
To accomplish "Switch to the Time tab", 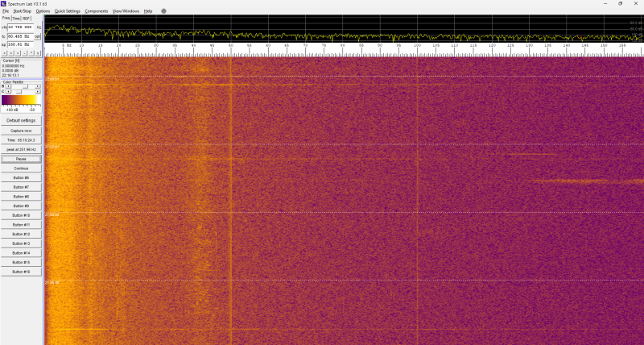I will [16, 19].
